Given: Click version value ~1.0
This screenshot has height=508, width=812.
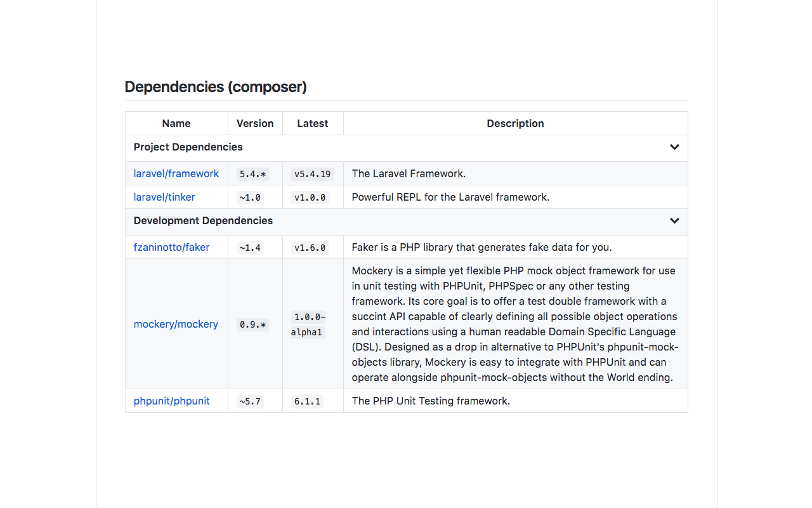Looking at the screenshot, I should click(250, 197).
